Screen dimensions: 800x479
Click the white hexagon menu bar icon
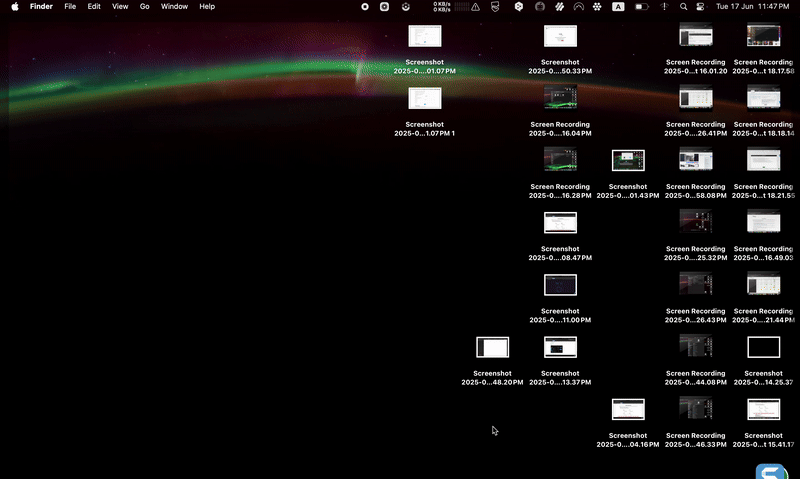(x=519, y=7)
